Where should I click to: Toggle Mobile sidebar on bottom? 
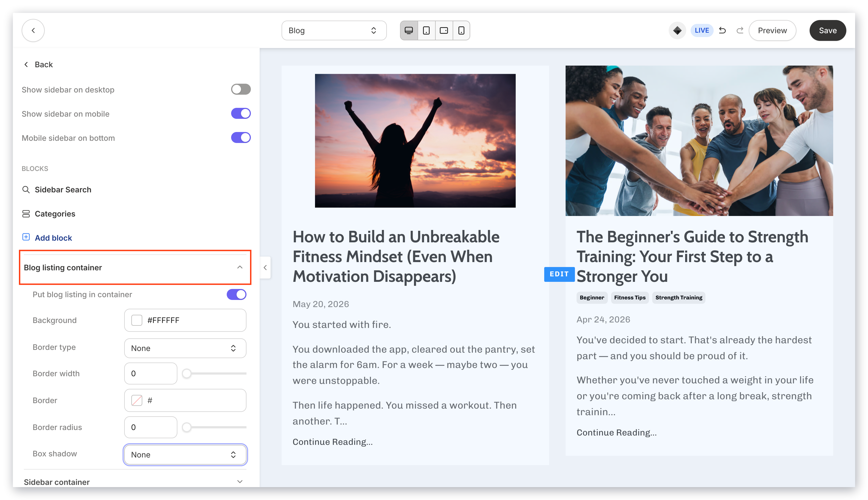(x=240, y=137)
